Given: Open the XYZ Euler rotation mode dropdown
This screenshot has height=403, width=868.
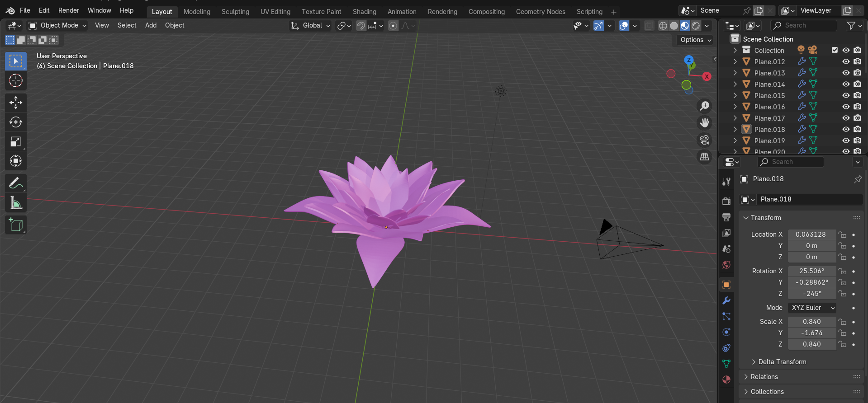Looking at the screenshot, I should tap(812, 308).
